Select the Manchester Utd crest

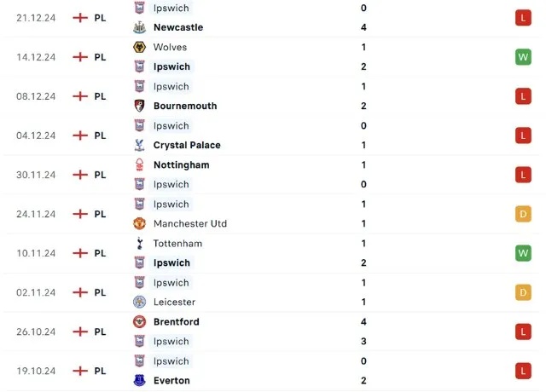pyautogui.click(x=139, y=223)
